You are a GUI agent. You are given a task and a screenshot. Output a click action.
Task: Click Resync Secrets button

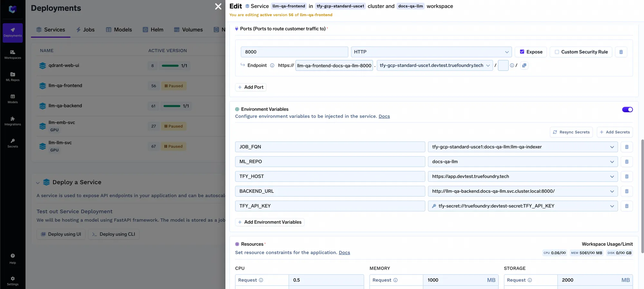[x=571, y=132]
